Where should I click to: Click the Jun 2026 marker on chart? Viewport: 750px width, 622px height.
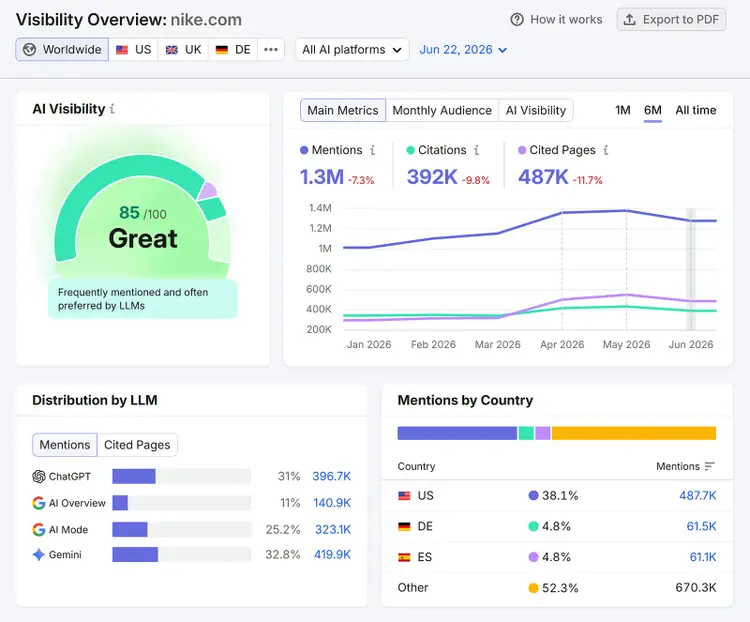tap(691, 269)
